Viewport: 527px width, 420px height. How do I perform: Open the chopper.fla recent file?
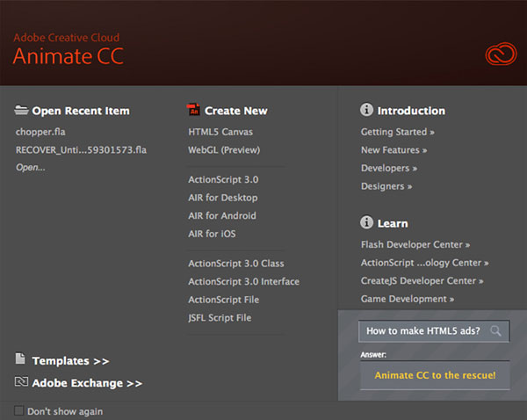[x=40, y=132]
